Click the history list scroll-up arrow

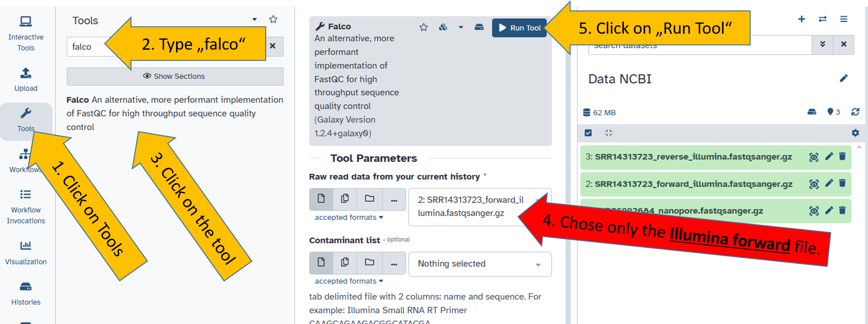pos(859,147)
